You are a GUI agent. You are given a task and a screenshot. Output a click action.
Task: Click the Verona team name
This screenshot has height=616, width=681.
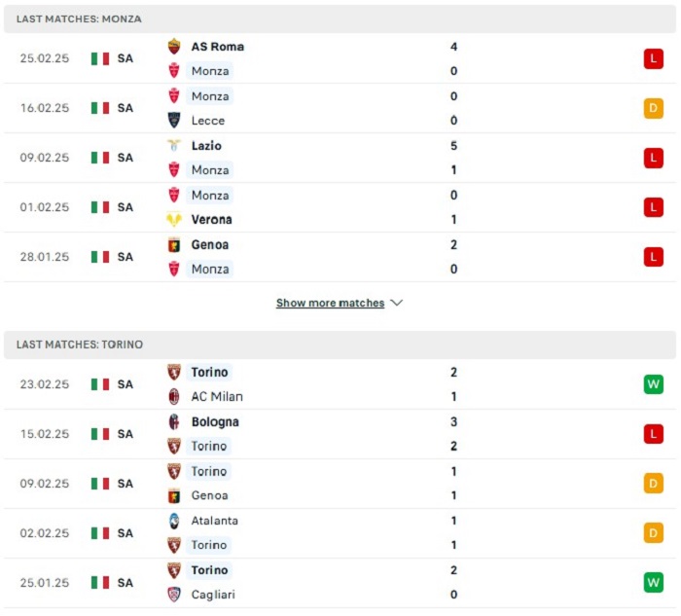tap(211, 220)
